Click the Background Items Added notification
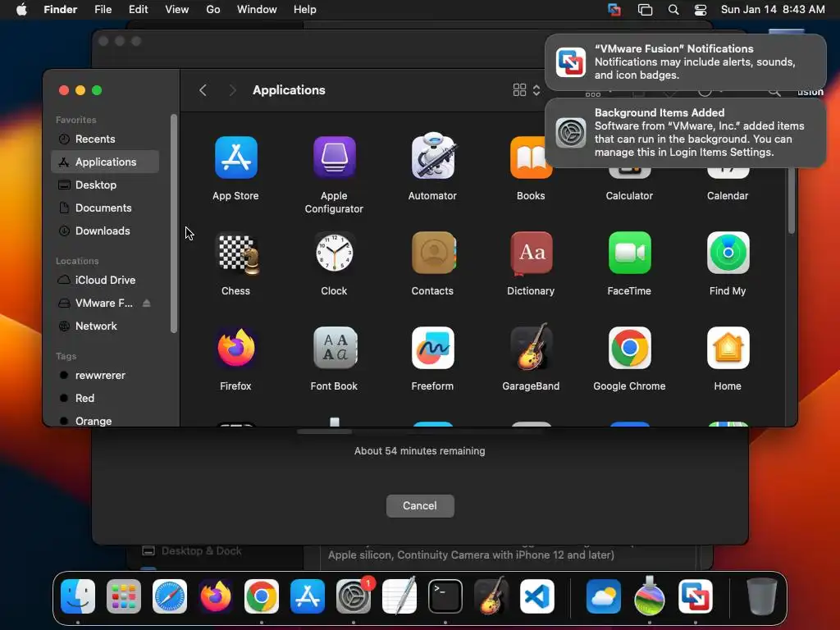 pos(685,133)
